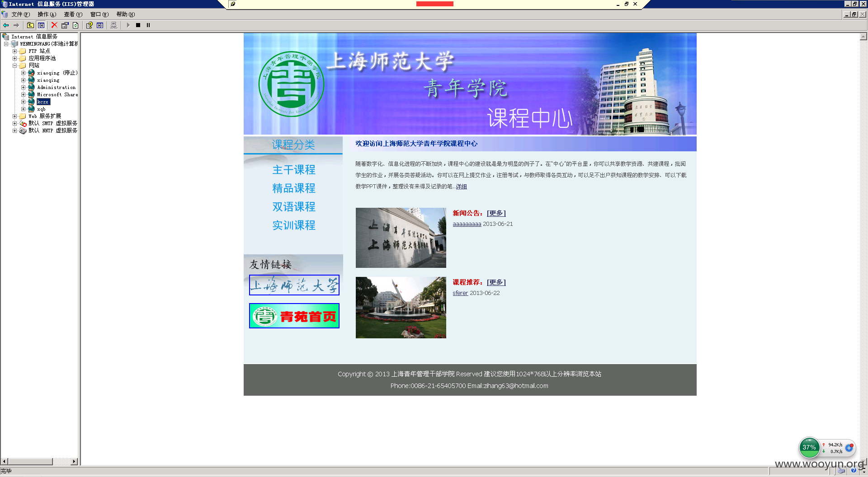
Task: Click the Start item play icon
Action: click(x=128, y=25)
